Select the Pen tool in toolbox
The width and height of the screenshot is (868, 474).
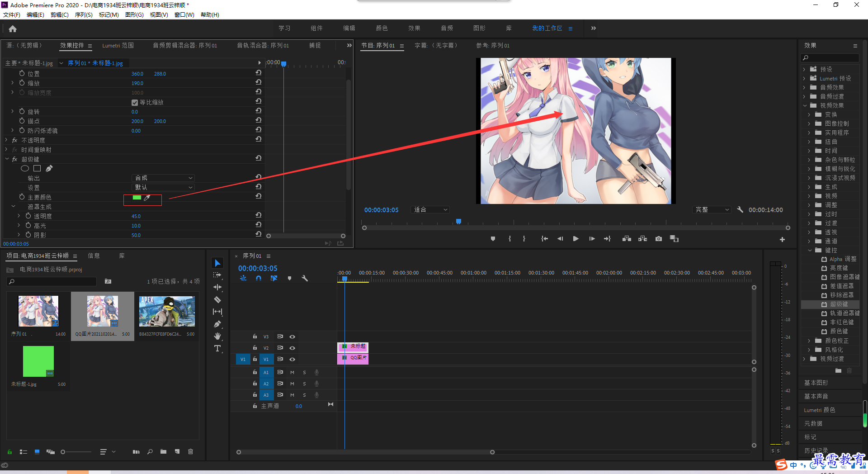[x=217, y=324]
